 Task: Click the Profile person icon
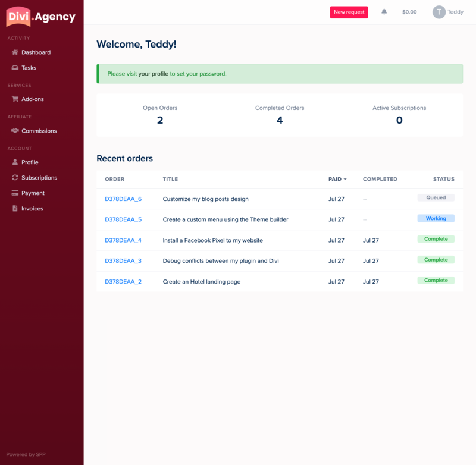tap(15, 162)
